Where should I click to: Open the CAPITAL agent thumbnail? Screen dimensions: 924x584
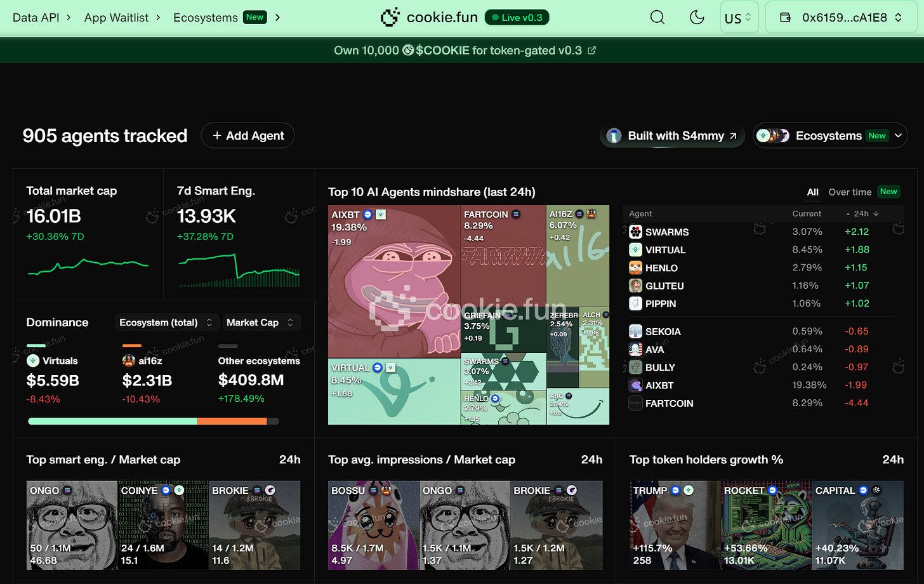point(858,525)
